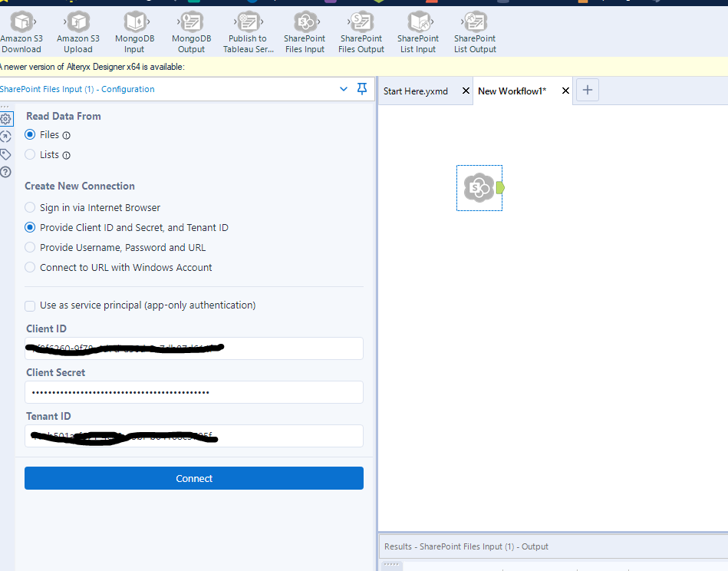Select the MongoDB Output tool

[191, 32]
